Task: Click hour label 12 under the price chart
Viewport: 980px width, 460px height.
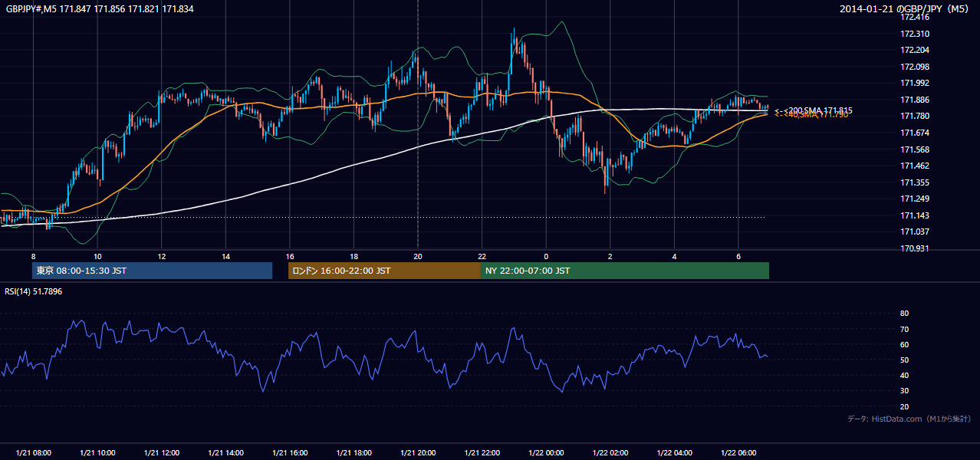Action: [162, 256]
